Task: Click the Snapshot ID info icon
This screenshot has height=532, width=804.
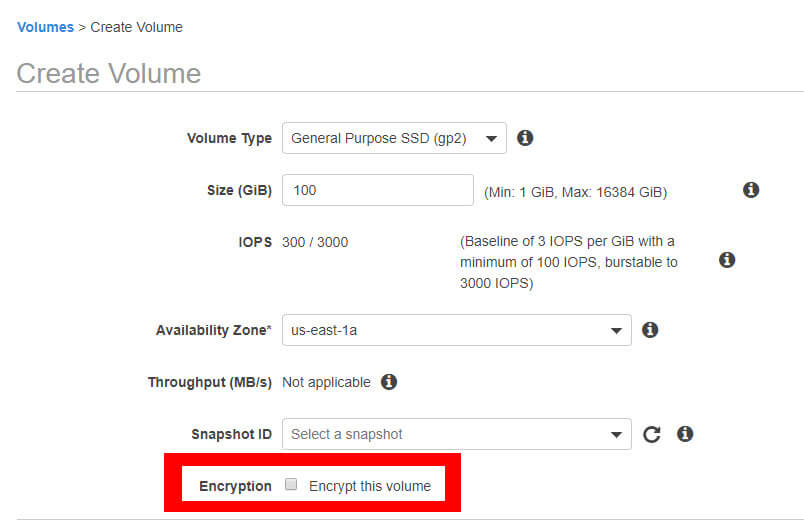Action: tap(685, 434)
